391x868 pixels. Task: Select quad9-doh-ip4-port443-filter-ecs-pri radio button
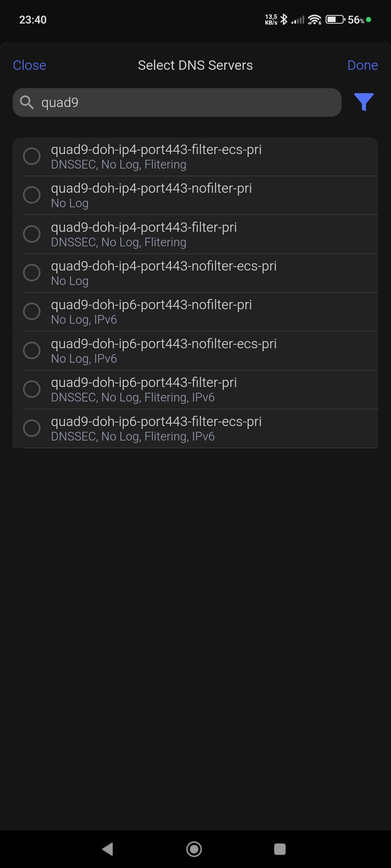32,156
